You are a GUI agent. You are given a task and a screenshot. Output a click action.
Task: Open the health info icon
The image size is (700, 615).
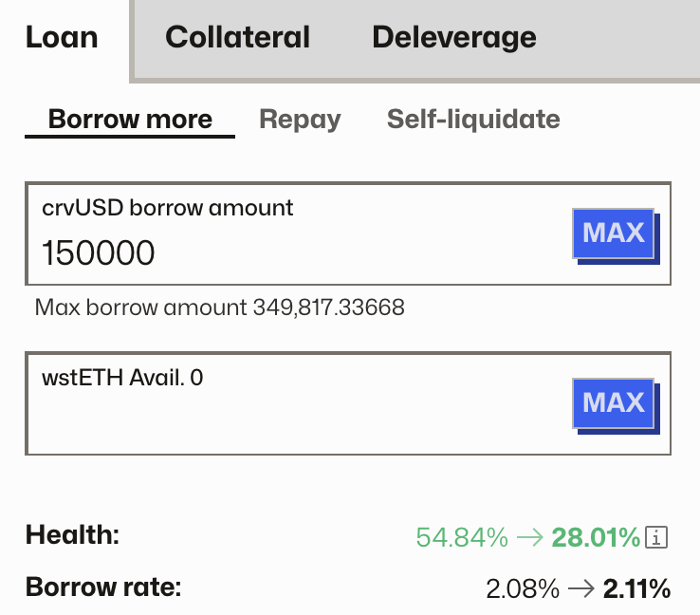(x=657, y=538)
